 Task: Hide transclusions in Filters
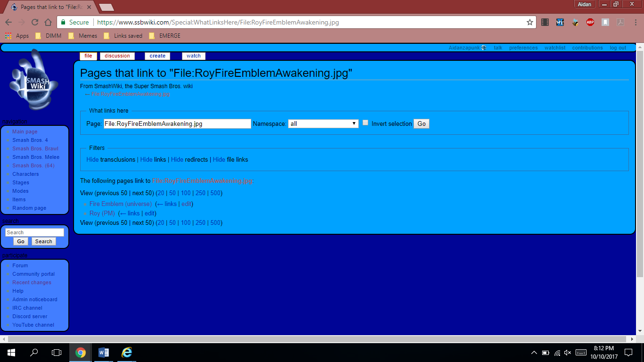pyautogui.click(x=92, y=159)
